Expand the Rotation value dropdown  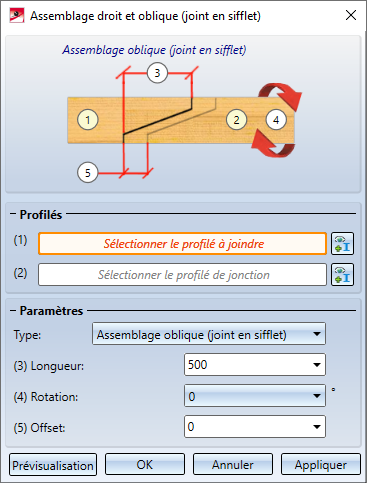point(317,396)
